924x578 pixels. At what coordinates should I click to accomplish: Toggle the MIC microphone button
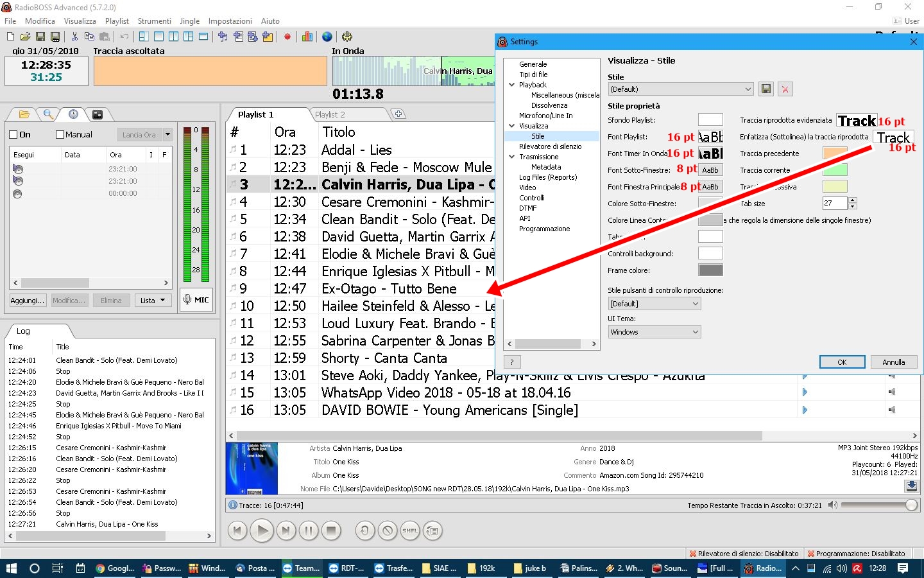[x=196, y=299]
